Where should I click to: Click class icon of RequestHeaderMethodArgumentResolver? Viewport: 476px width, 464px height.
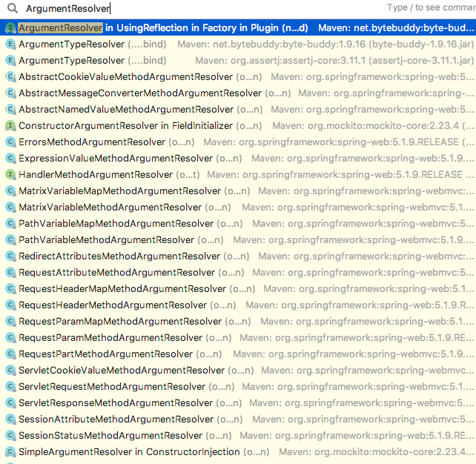coord(10,305)
